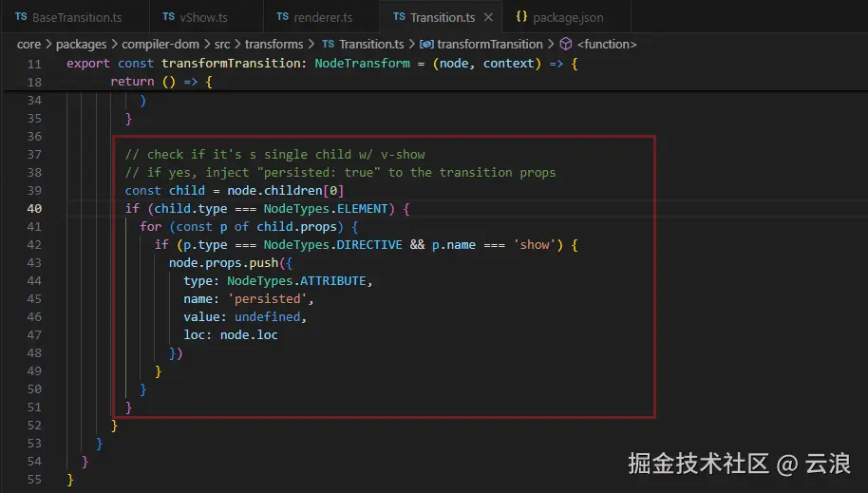This screenshot has width=868, height=493.
Task: Activate the Transition.ts tab
Action: click(441, 17)
